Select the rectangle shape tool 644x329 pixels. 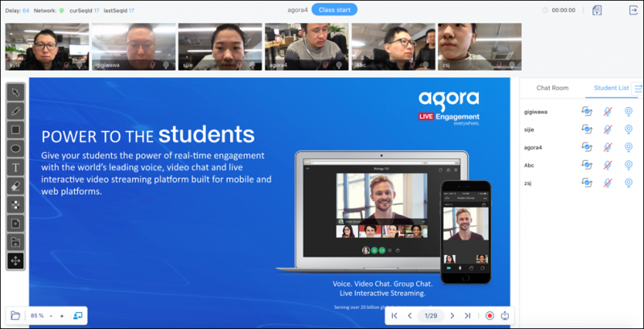pyautogui.click(x=15, y=129)
